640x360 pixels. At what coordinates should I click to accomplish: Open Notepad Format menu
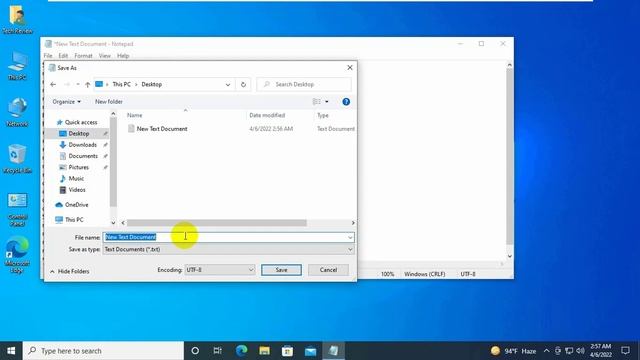[83, 56]
